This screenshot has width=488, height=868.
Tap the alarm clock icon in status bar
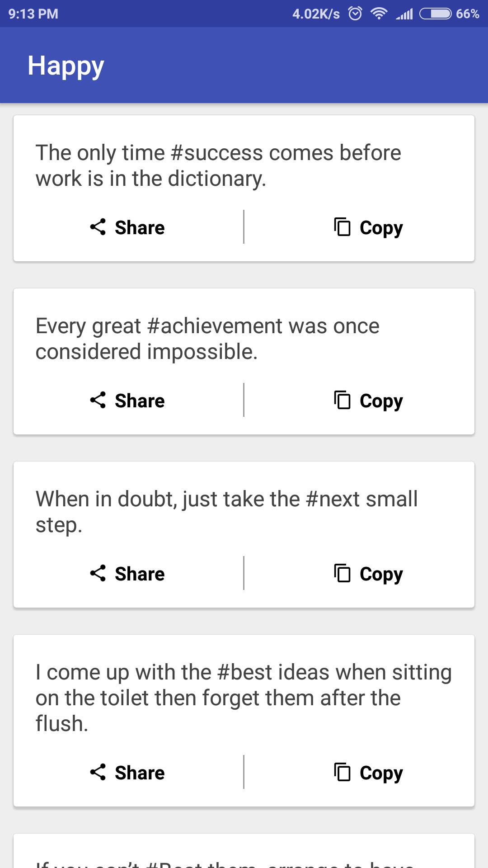(x=355, y=14)
